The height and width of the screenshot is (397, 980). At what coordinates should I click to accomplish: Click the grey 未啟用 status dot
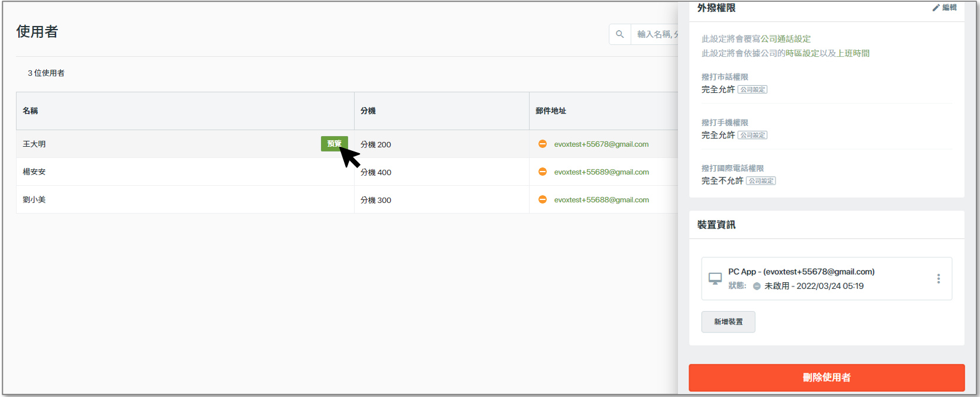[x=757, y=286]
